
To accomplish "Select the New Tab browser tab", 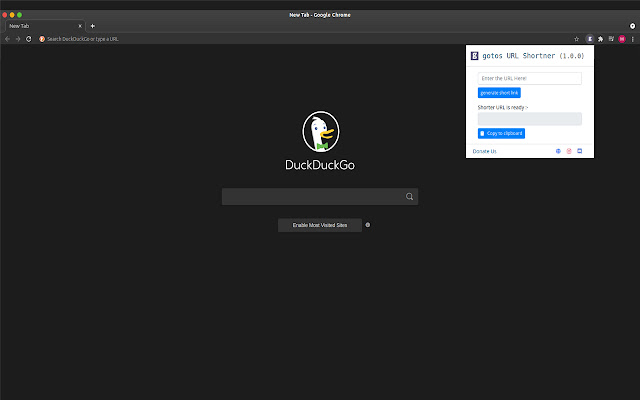I will coord(45,26).
